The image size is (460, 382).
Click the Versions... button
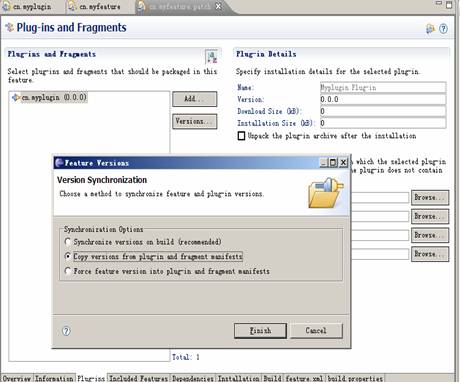195,121
